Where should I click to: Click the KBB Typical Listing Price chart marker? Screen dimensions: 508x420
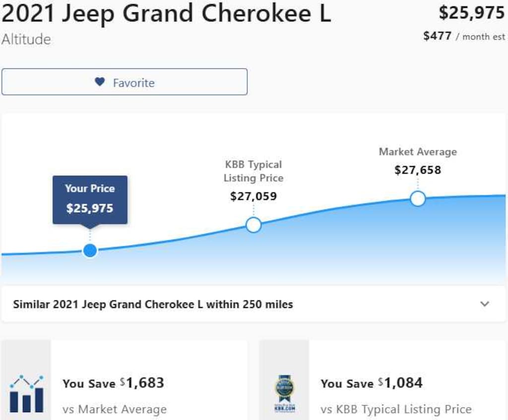coord(254,225)
